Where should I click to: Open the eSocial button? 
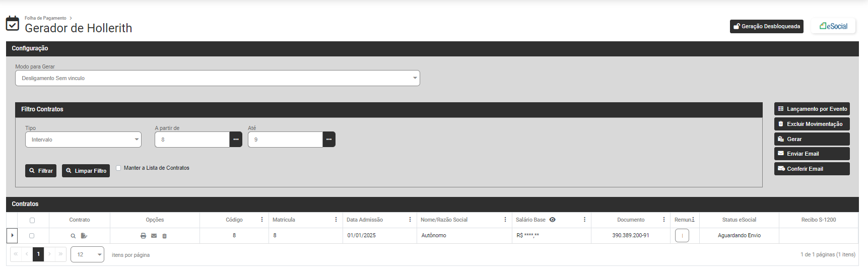coord(833,26)
